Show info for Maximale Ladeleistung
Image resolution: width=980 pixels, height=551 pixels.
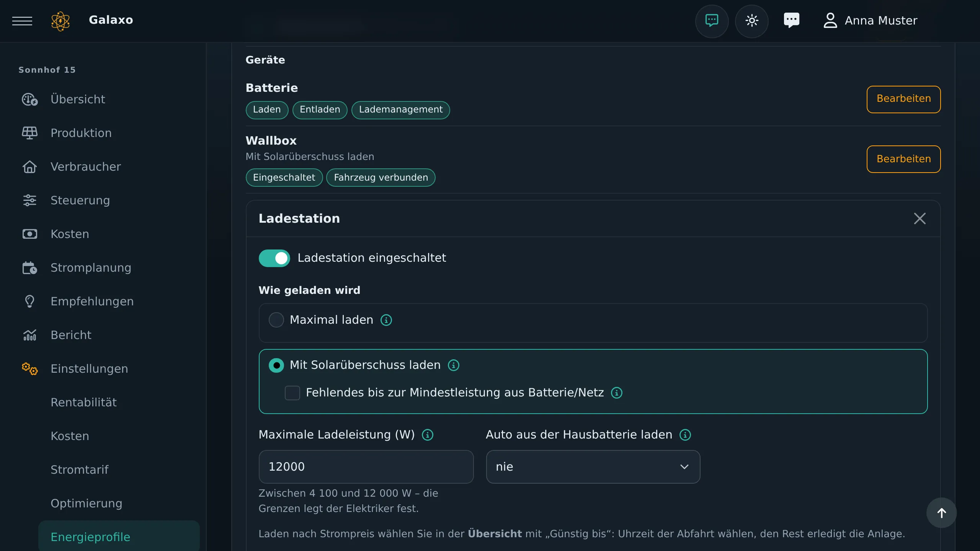pos(427,435)
